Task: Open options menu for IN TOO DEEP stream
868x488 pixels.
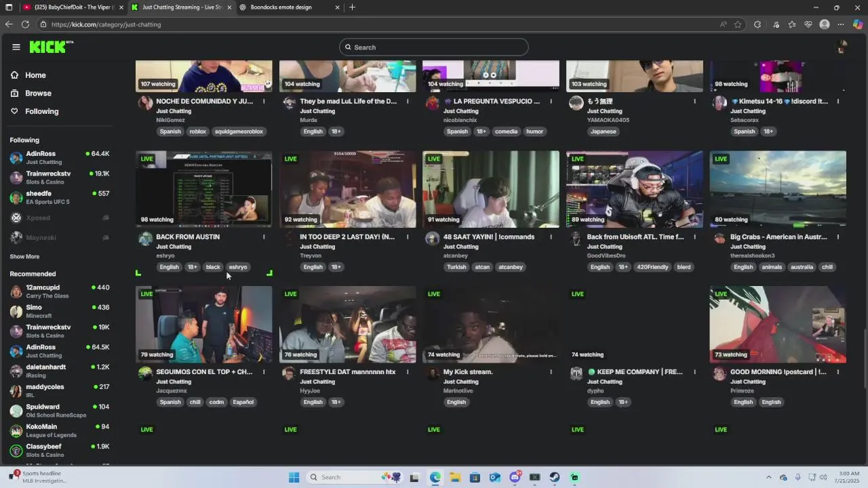Action: coord(408,237)
